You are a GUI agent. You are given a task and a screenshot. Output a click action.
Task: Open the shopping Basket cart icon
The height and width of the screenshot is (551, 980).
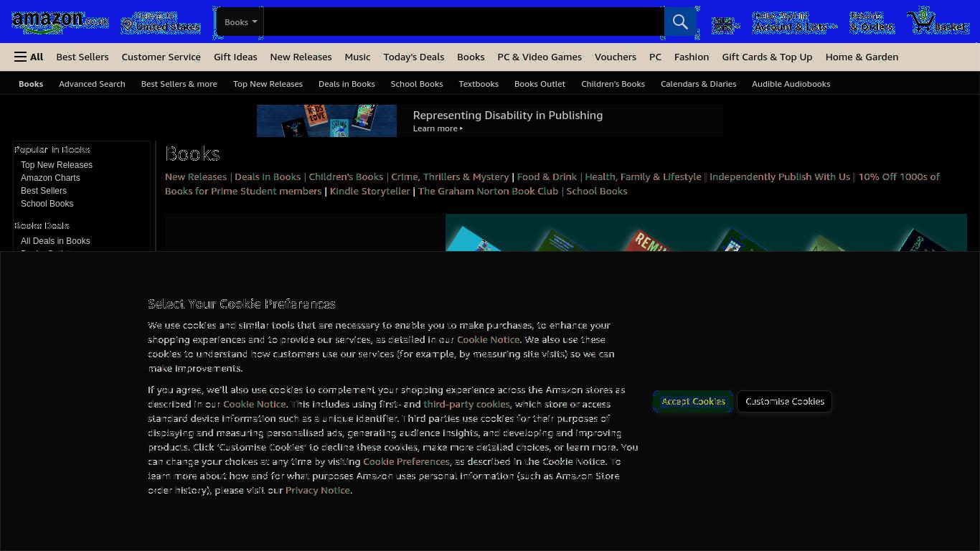click(938, 22)
